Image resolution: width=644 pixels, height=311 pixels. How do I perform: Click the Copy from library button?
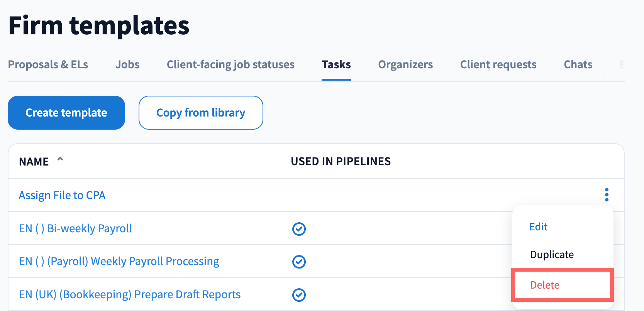click(201, 113)
